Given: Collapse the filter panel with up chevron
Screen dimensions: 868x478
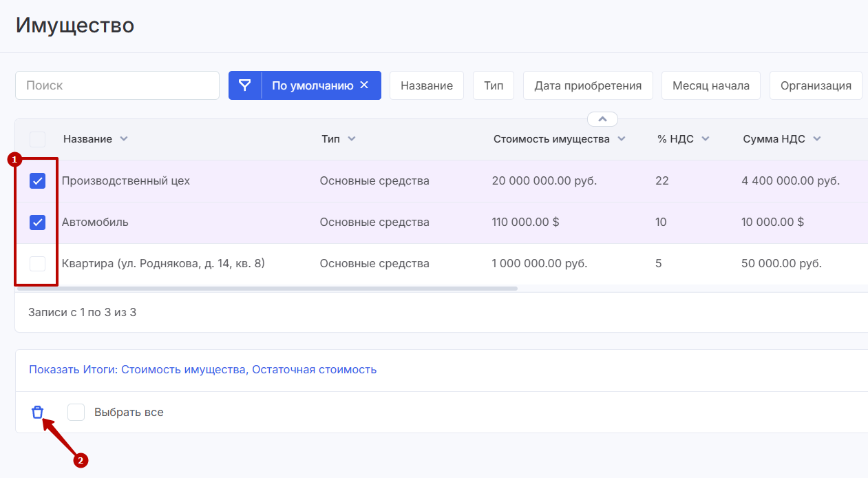Looking at the screenshot, I should (602, 119).
